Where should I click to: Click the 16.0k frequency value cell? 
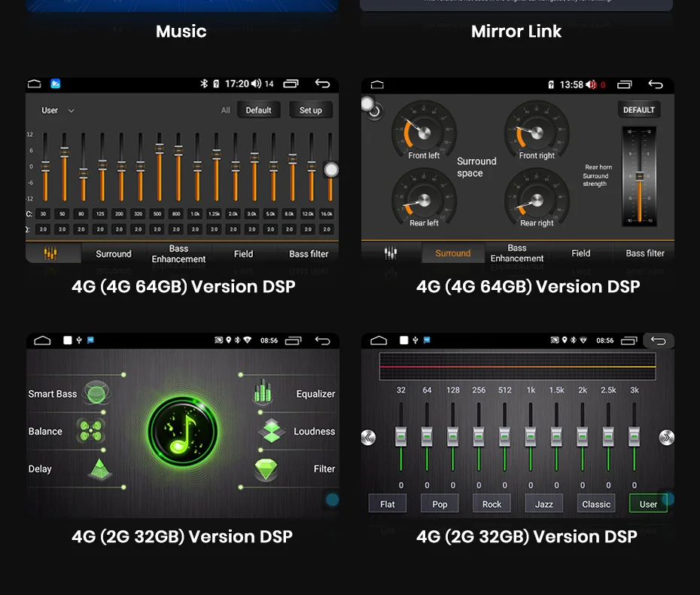click(x=327, y=214)
